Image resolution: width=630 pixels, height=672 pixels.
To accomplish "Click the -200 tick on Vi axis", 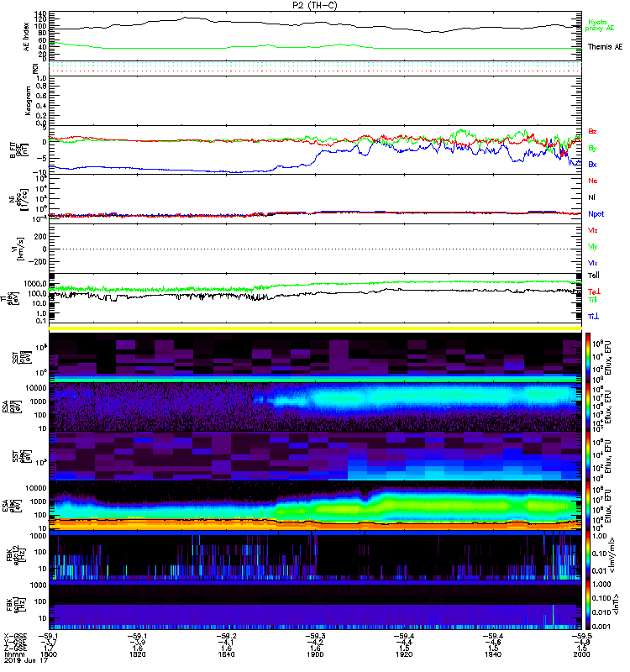I will [39, 261].
